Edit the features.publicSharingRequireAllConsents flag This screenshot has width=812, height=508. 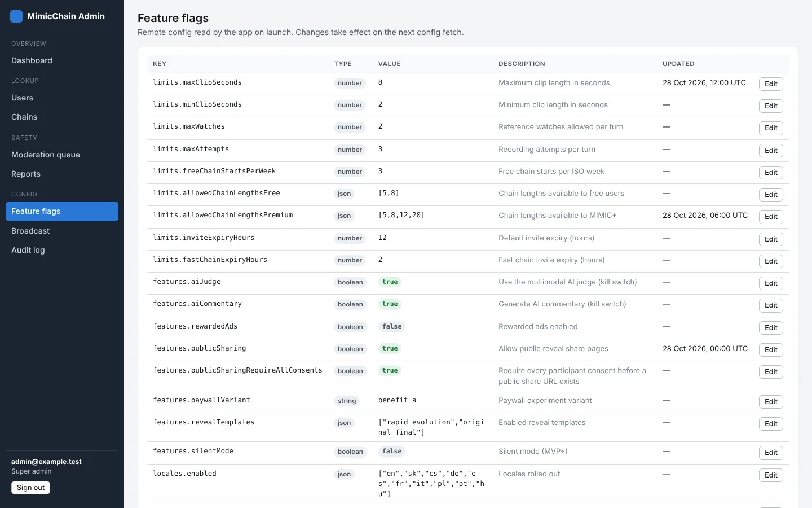771,372
